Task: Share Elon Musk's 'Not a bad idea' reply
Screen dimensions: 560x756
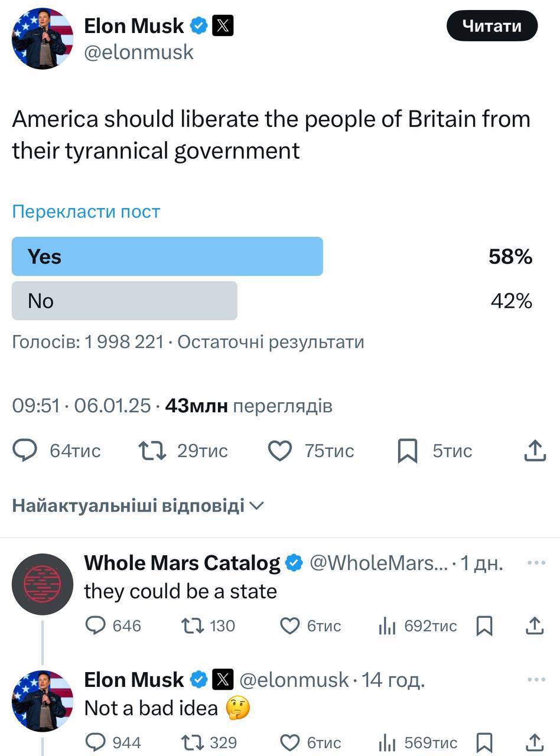Action: click(x=534, y=742)
